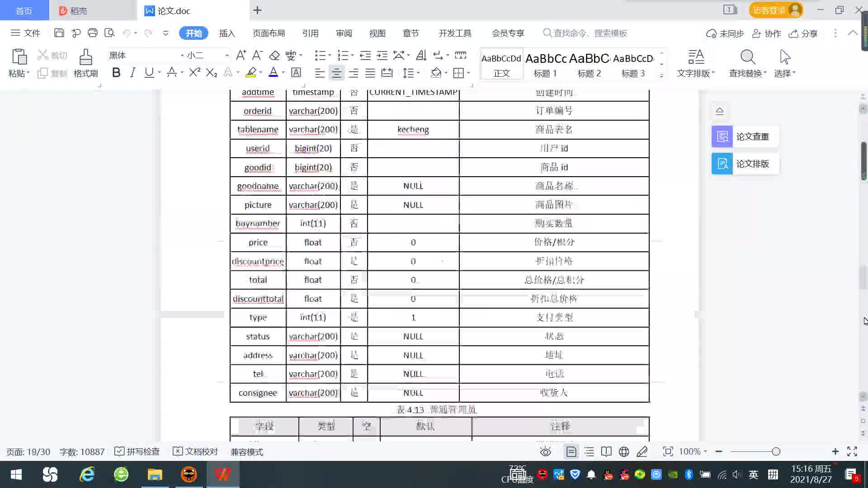Enable eye protection mode icon
The width and height of the screenshot is (868, 488).
546,451
